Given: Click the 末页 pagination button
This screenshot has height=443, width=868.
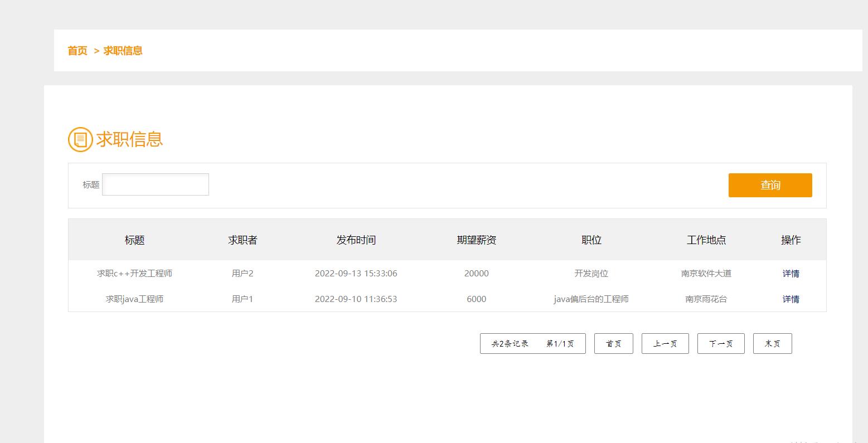Looking at the screenshot, I should coord(772,343).
